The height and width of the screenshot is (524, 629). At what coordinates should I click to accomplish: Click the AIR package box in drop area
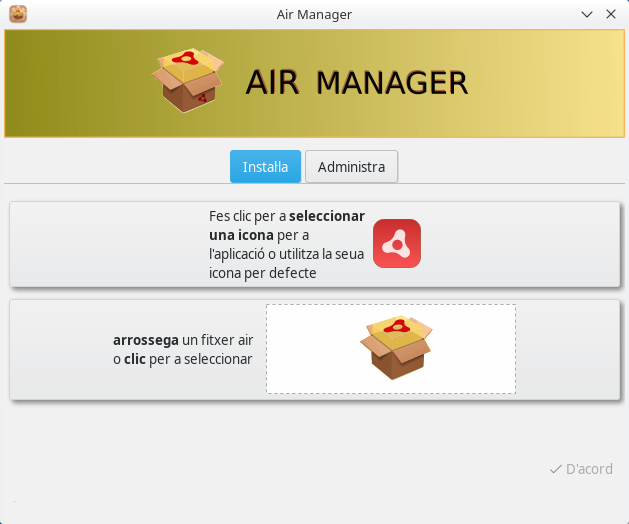(x=396, y=347)
